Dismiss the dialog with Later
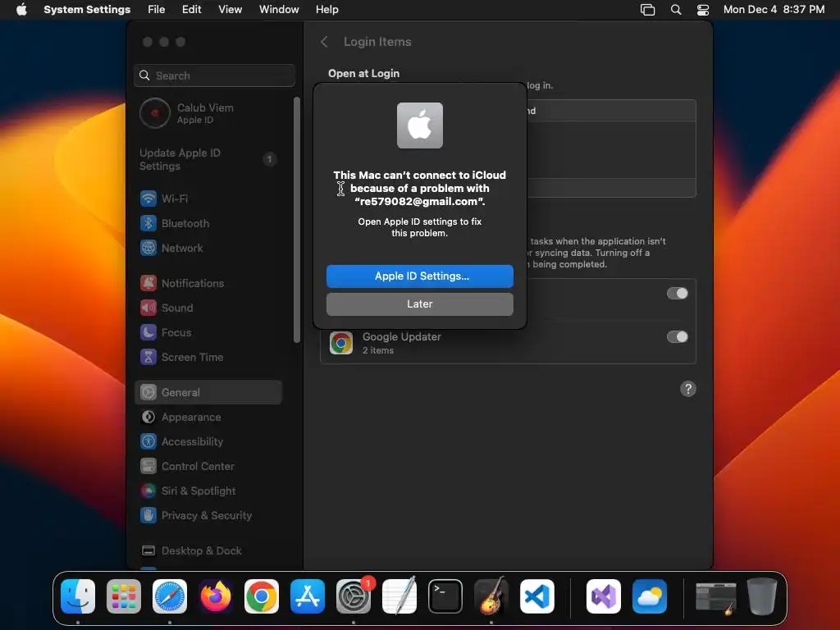 pos(419,304)
